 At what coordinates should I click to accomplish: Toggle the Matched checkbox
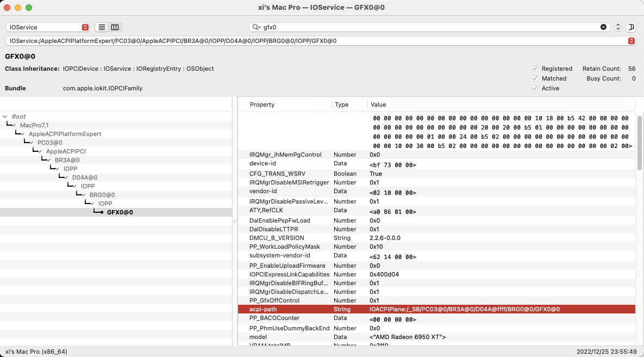click(535, 78)
